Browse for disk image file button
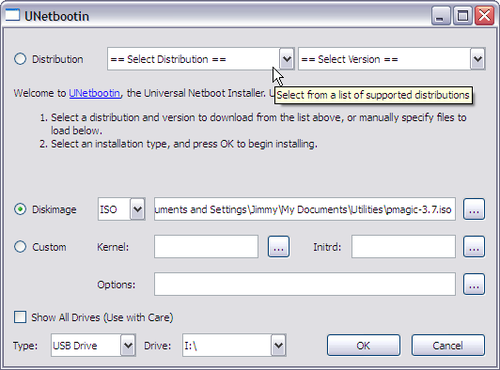500x370 pixels. [x=474, y=209]
